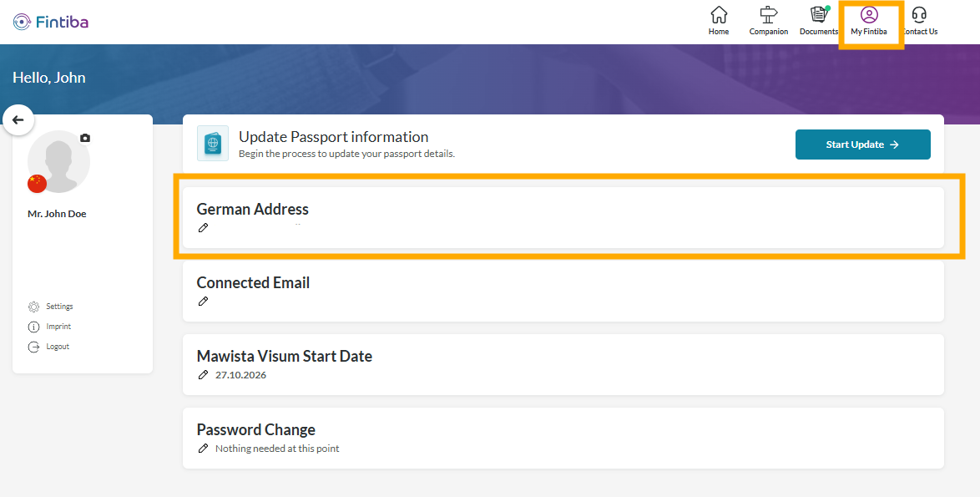This screenshot has height=497, width=980.
Task: Click the Password Change pencil icon
Action: click(x=203, y=449)
